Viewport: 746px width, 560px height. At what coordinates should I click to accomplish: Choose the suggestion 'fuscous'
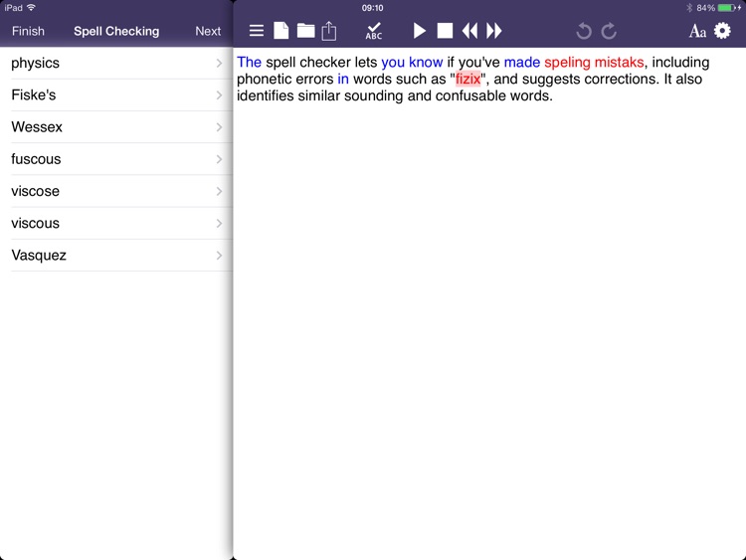116,159
